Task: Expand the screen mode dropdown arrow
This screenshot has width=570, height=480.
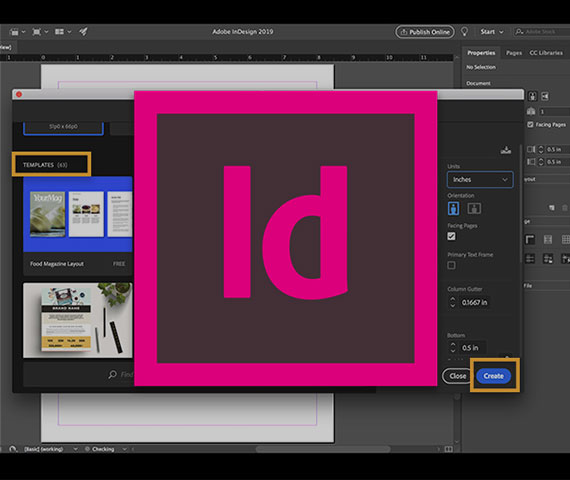Action: pos(46,32)
